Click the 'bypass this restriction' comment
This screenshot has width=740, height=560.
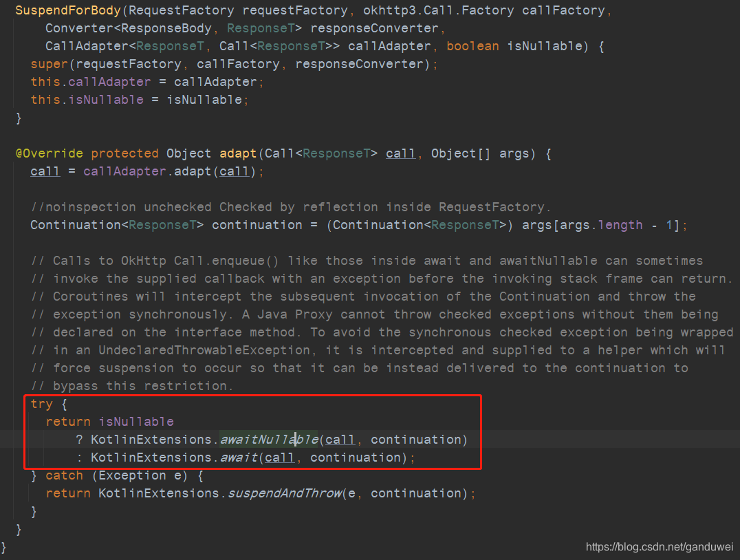[131, 386]
